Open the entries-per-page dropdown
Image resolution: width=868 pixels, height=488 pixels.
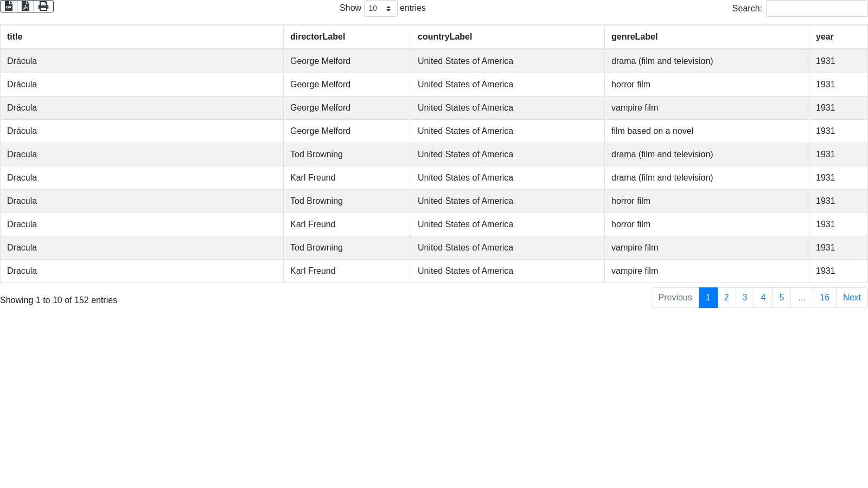(x=380, y=8)
